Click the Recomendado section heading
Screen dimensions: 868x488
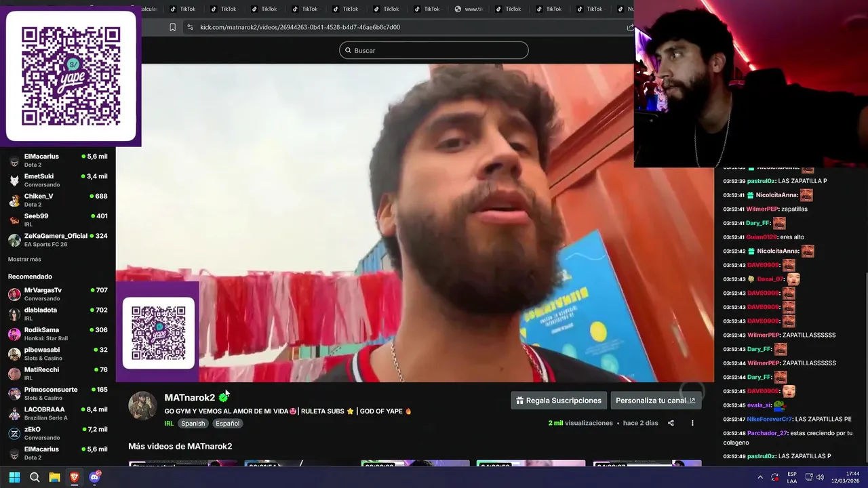(x=30, y=277)
